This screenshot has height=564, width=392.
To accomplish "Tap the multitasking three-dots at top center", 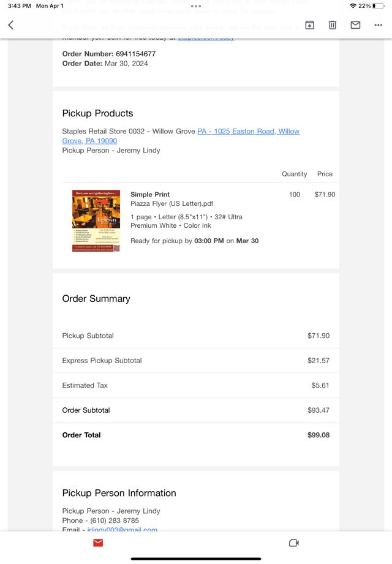I will (196, 6).
